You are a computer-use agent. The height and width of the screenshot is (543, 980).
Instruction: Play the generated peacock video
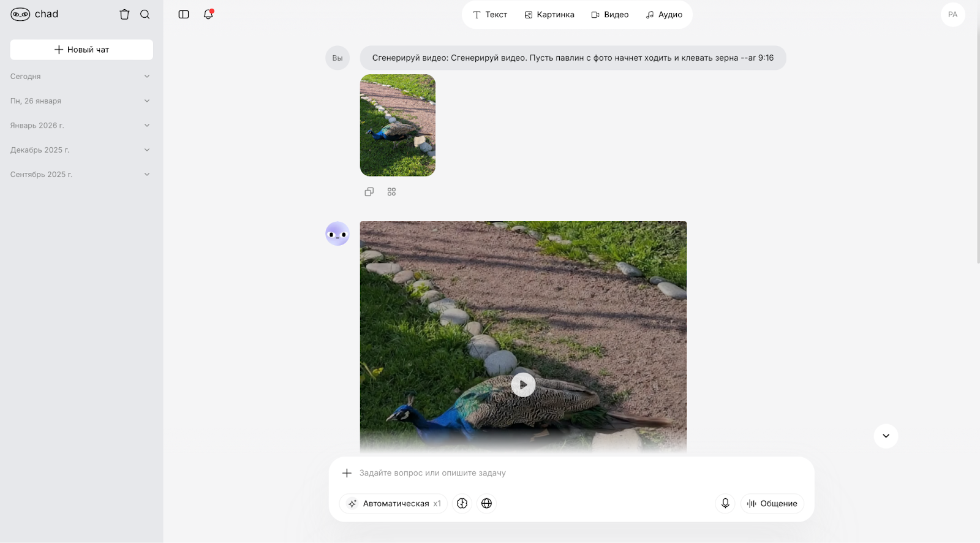(523, 385)
